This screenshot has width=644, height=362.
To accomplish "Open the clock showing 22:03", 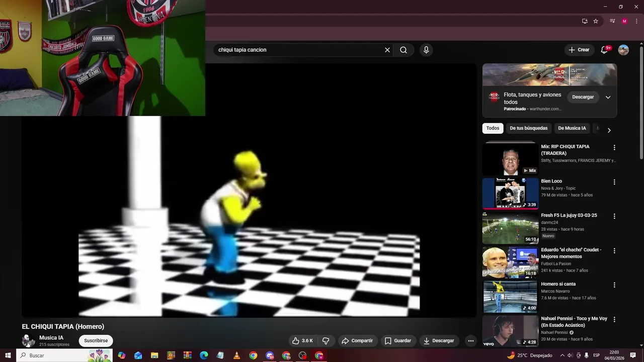I will coord(614,355).
